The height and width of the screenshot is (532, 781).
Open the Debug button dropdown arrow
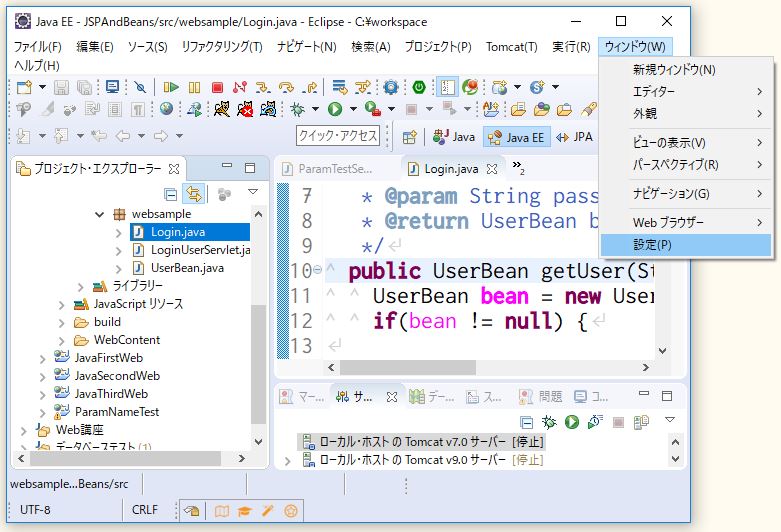[x=316, y=109]
